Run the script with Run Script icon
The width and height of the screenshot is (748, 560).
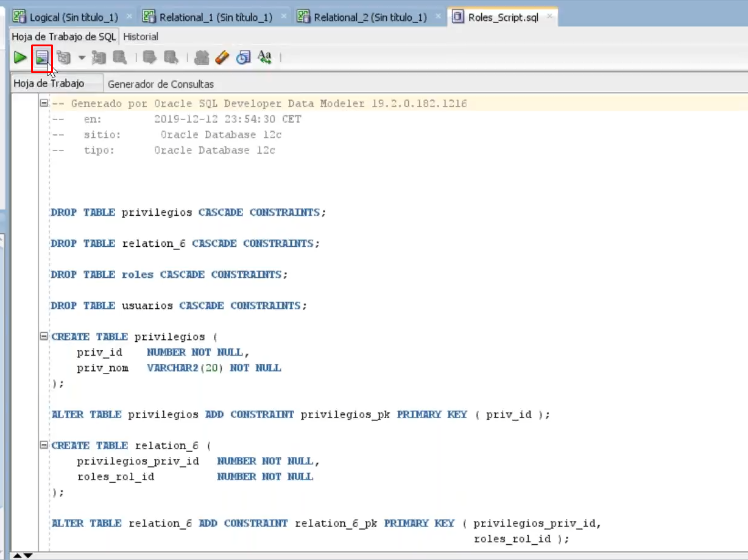[x=41, y=58]
